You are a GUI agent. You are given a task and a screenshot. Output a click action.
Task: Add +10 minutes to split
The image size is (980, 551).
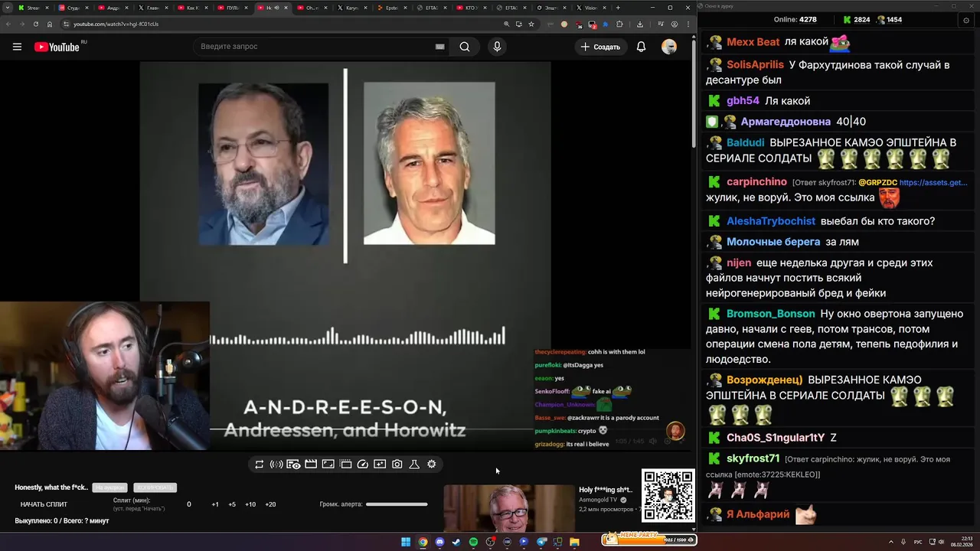[250, 504]
